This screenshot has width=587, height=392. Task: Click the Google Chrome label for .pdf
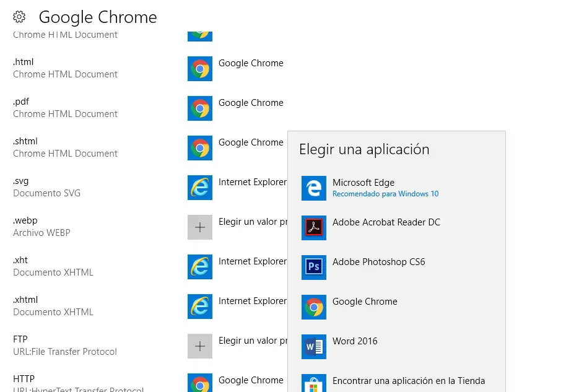251,103
